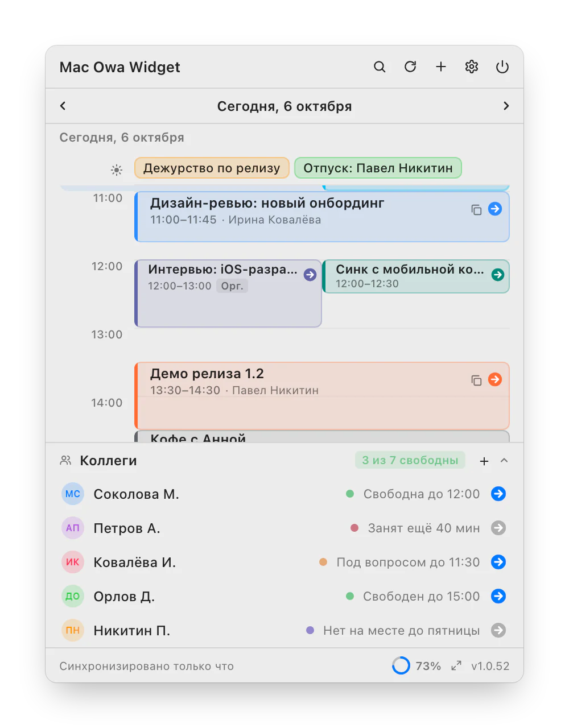
Task: Click the 12:00 time label
Action: [107, 266]
